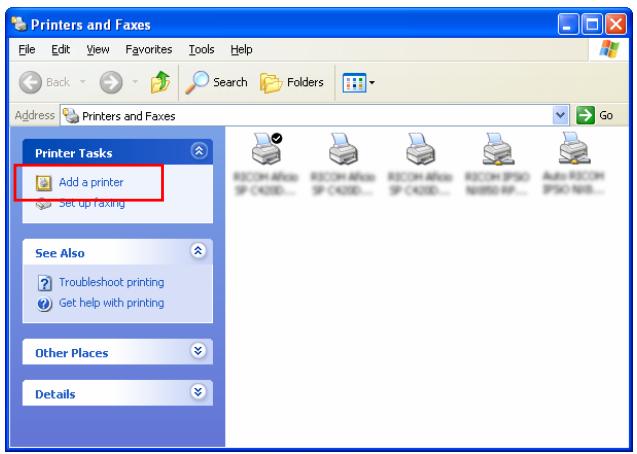
Task: Go up one folder level
Action: click(160, 82)
